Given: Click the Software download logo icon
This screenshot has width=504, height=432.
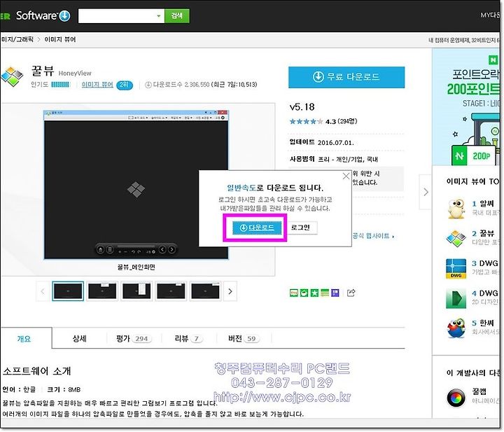Looking at the screenshot, I should 64,15.
